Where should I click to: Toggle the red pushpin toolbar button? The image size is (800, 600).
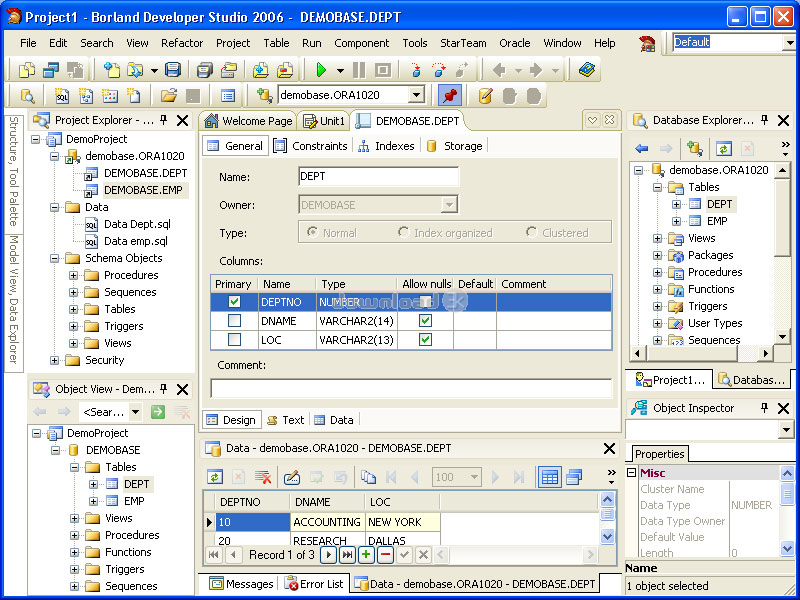pos(449,95)
